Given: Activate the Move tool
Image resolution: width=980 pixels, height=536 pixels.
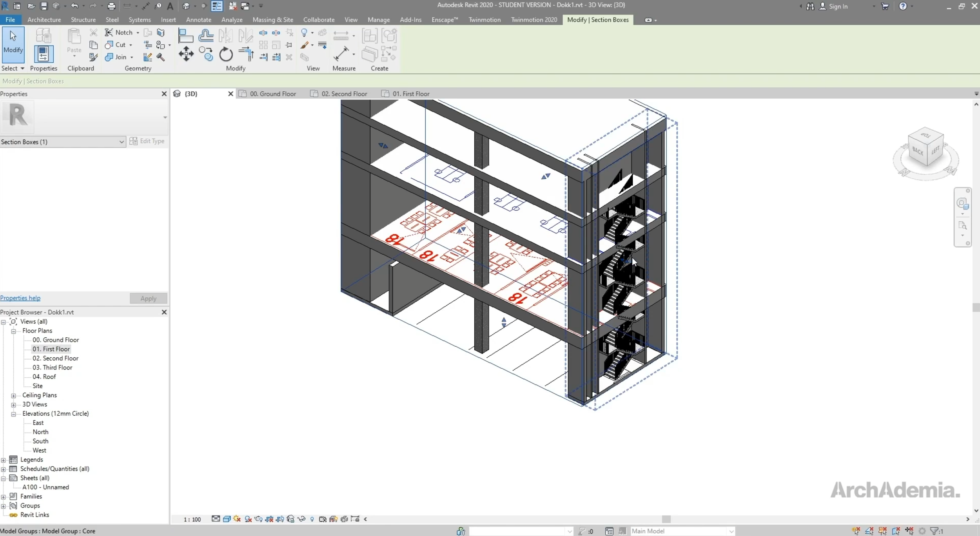Looking at the screenshot, I should [186, 54].
